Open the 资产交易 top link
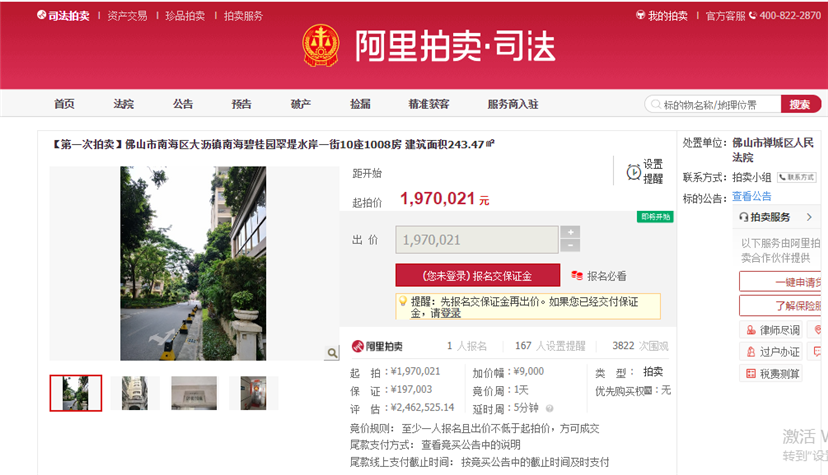The width and height of the screenshot is (828, 475). [127, 16]
